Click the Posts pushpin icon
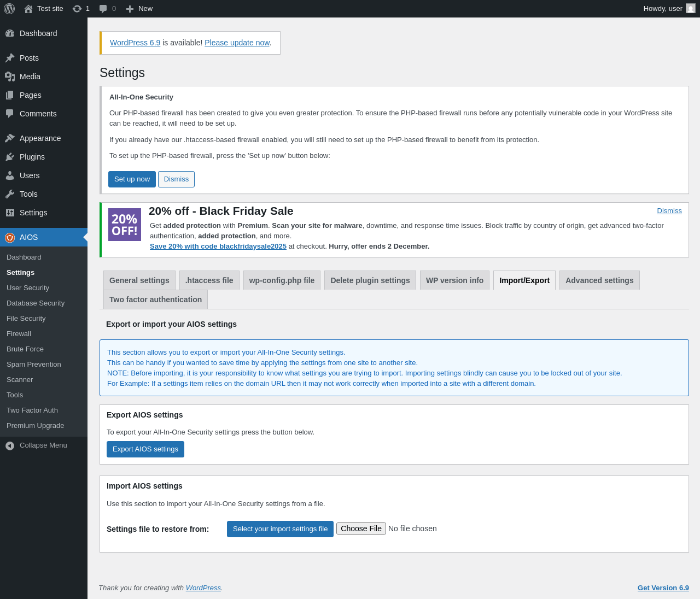This screenshot has width=700, height=599. click(x=10, y=58)
